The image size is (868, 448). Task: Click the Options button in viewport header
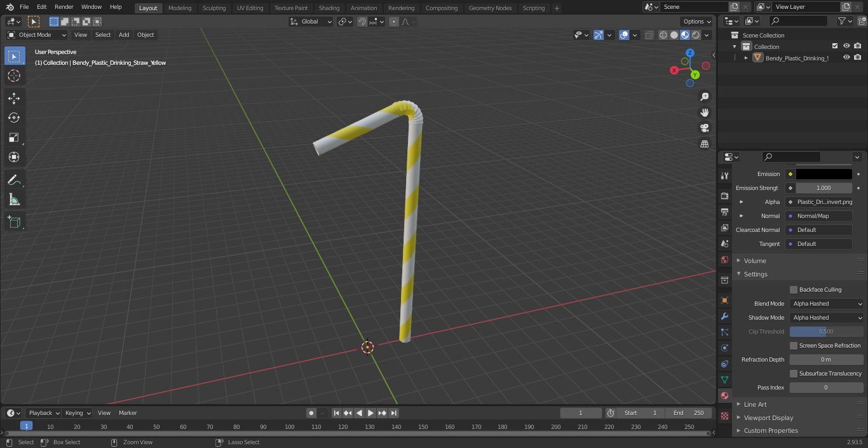click(696, 22)
